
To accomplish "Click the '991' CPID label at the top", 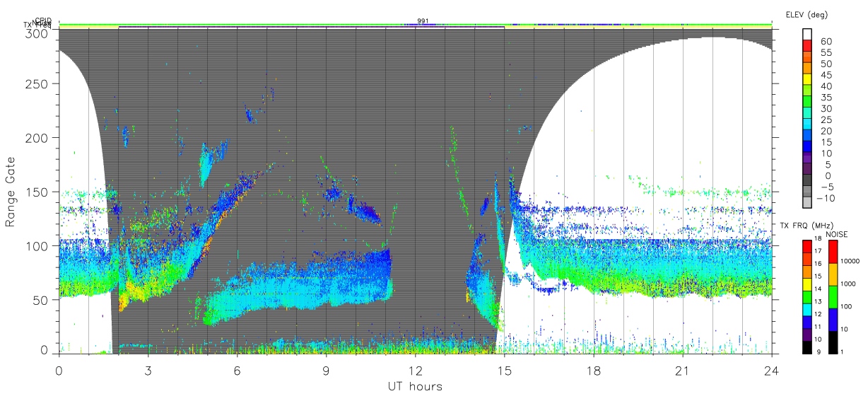I will click(423, 21).
